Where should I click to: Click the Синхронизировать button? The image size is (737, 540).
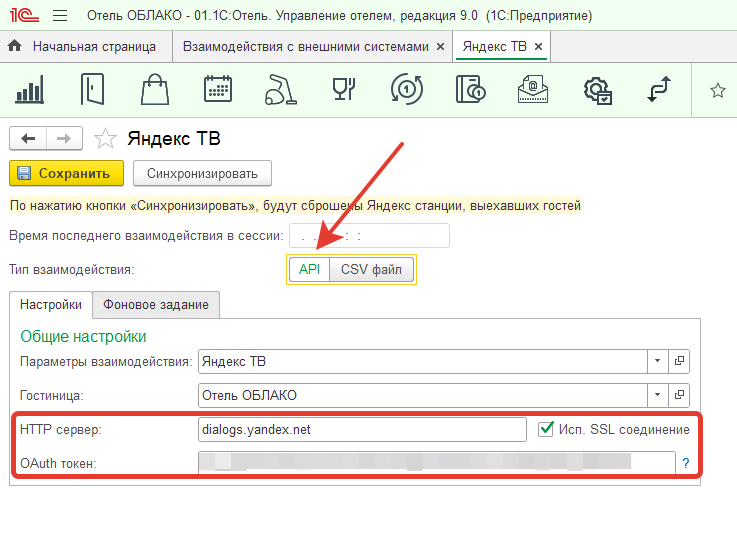tap(202, 173)
